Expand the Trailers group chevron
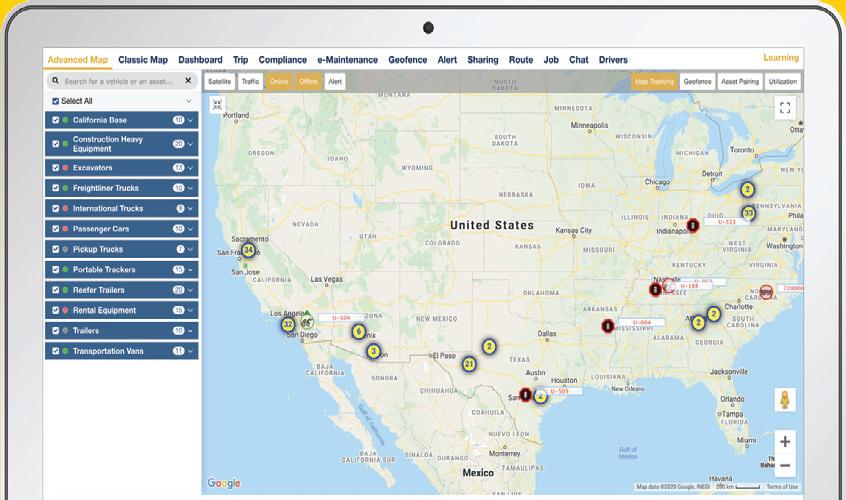 coord(190,331)
